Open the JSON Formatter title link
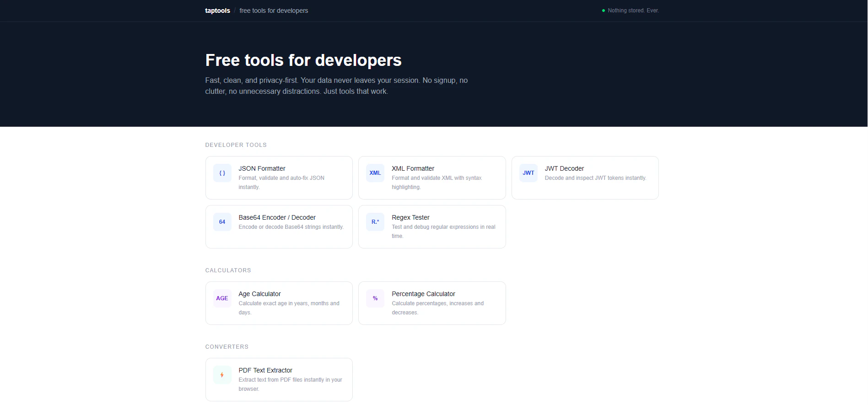Viewport: 868px width, 405px height. click(x=262, y=168)
